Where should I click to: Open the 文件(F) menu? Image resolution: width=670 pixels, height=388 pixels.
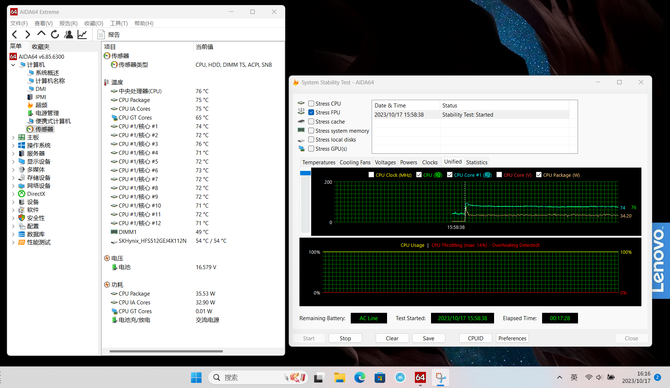[x=19, y=23]
